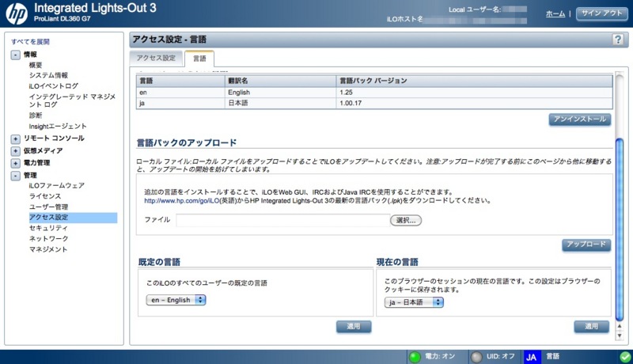Open インテグレーテッド マネジメント ログ
Viewport: 633px width, 364px height.
click(x=72, y=100)
